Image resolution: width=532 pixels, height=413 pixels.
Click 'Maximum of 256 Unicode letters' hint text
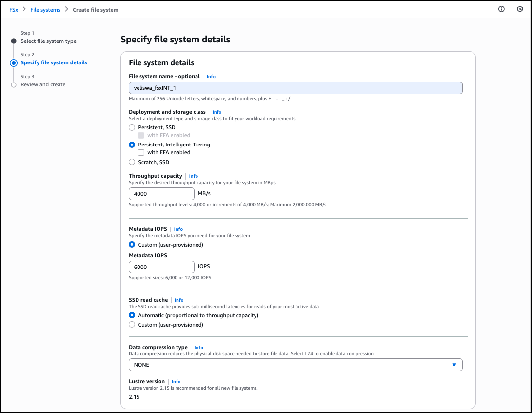[209, 99]
